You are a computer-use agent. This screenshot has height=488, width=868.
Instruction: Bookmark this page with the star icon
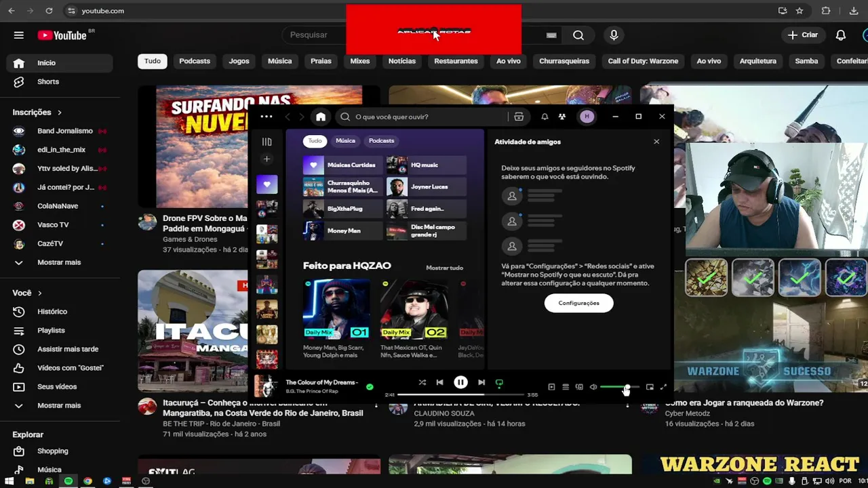pyautogui.click(x=800, y=11)
